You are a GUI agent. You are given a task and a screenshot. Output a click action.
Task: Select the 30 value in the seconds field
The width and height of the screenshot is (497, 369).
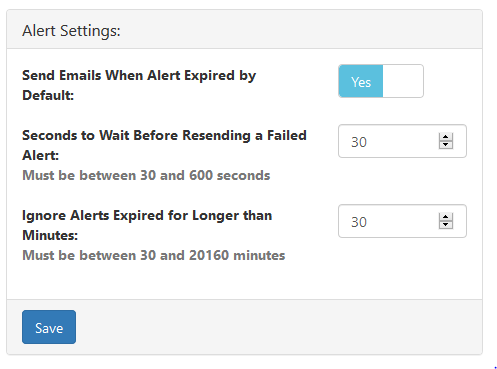359,142
